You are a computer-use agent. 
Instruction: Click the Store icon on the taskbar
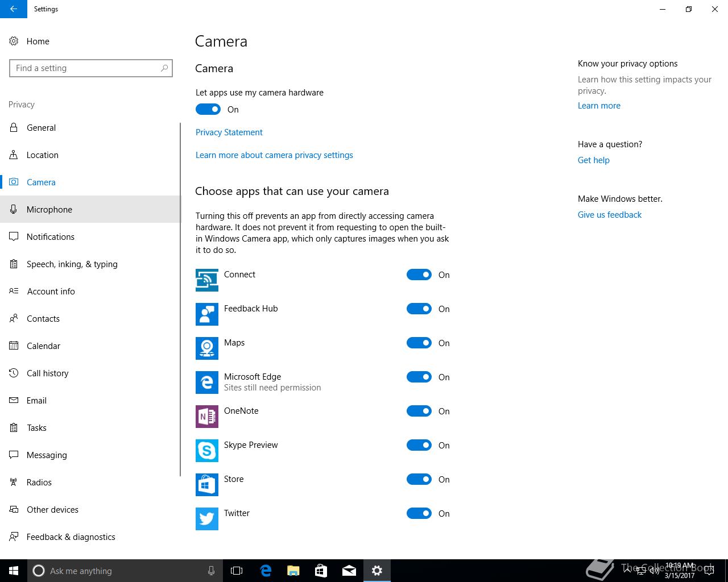321,571
